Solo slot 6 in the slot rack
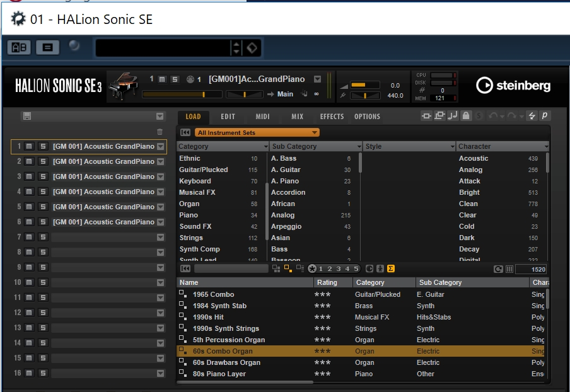This screenshot has height=392, width=570. pyautogui.click(x=43, y=222)
